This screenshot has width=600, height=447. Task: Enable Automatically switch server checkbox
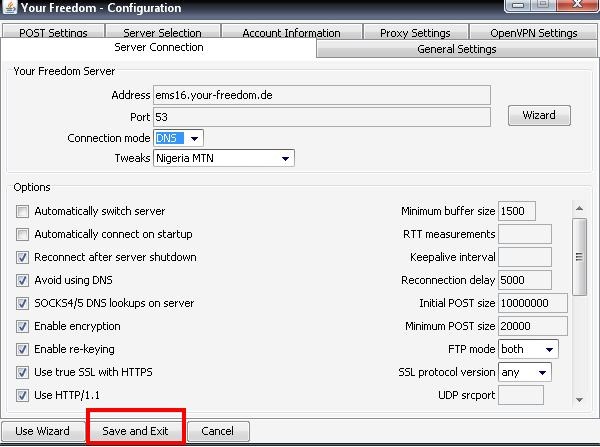(x=22, y=211)
